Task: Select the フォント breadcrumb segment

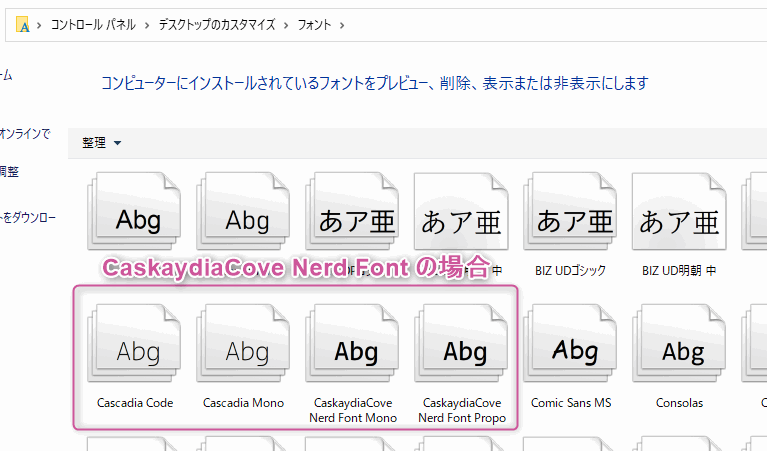Action: coord(314,24)
